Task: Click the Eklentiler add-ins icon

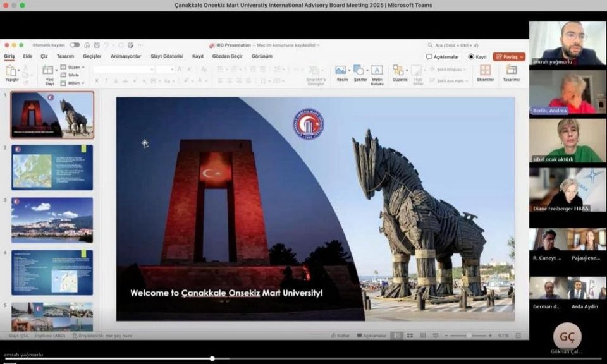Action: click(x=485, y=71)
